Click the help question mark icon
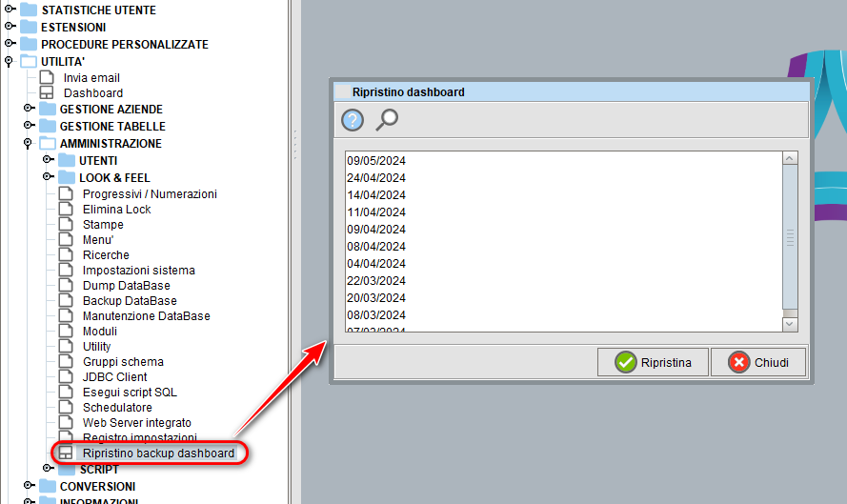Viewport: 847px width, 504px height. click(353, 120)
